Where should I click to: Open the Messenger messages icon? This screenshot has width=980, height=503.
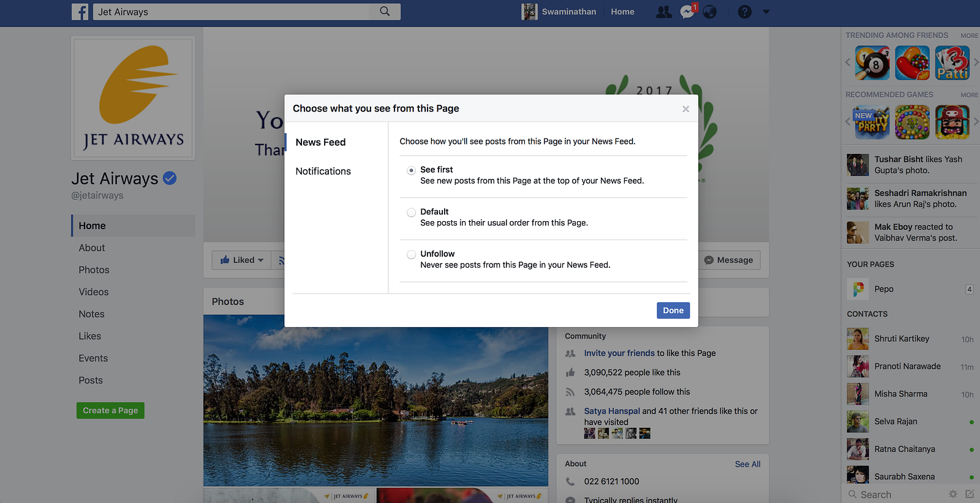point(687,12)
